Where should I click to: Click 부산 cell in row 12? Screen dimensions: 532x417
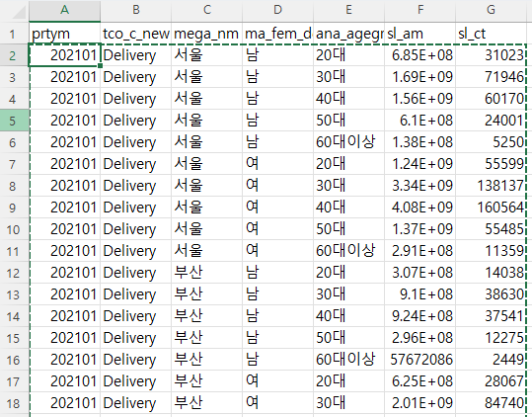(x=207, y=273)
